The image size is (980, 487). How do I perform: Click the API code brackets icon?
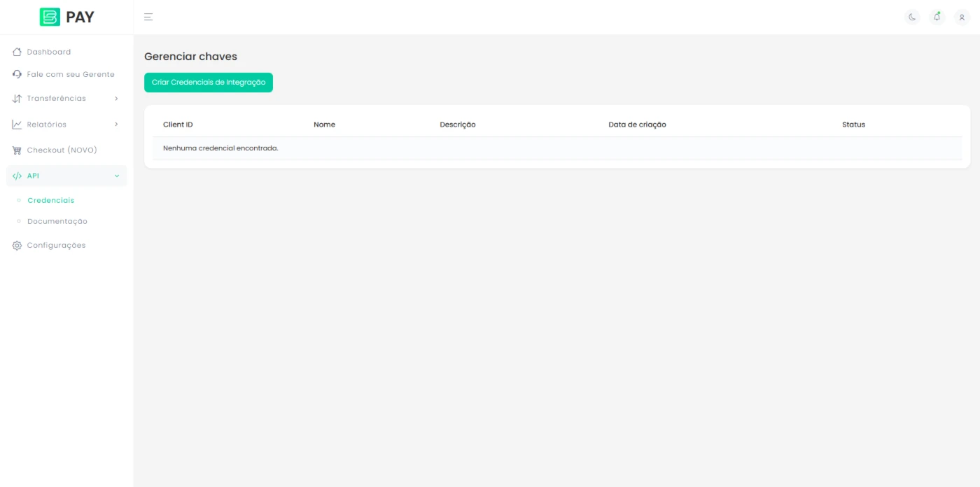tap(17, 176)
